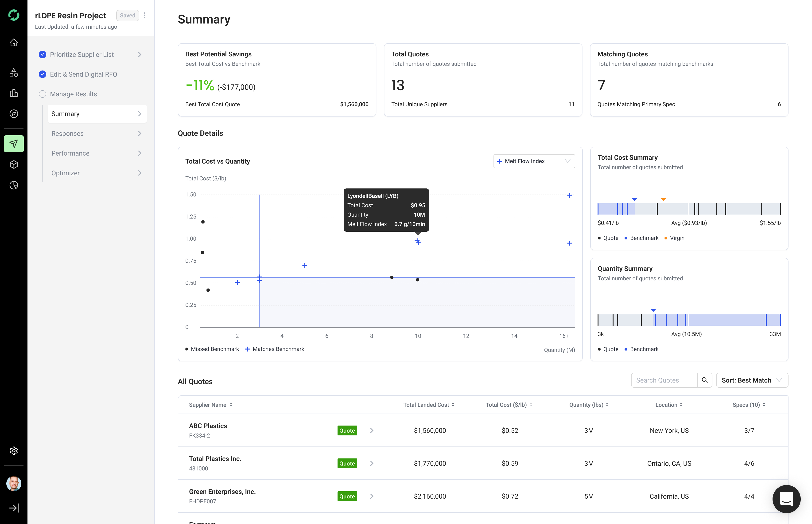Open project options three-dot menu
Image resolution: width=812 pixels, height=524 pixels.
pos(144,15)
